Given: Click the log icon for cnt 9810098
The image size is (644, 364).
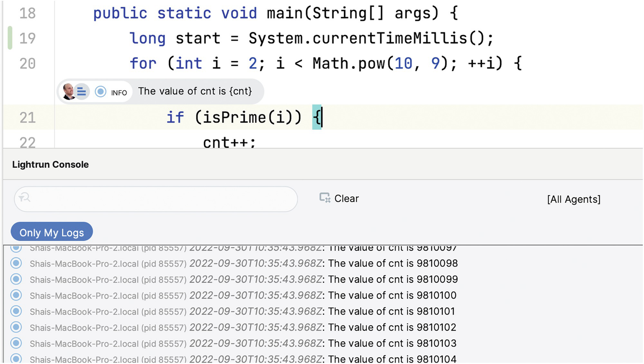Looking at the screenshot, I should pos(16,263).
